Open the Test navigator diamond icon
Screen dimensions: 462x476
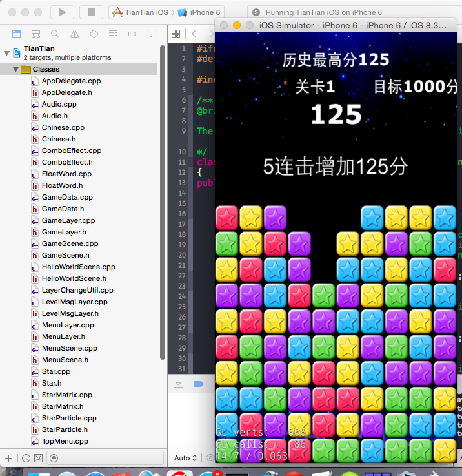pos(94,34)
